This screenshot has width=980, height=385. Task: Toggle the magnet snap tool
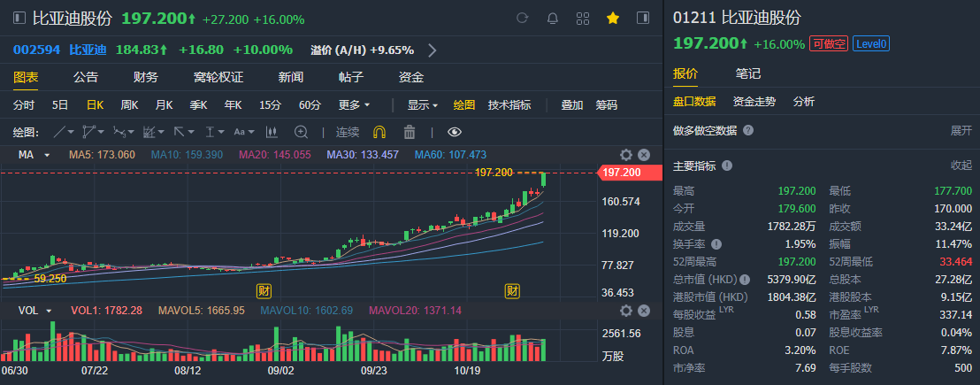(379, 132)
